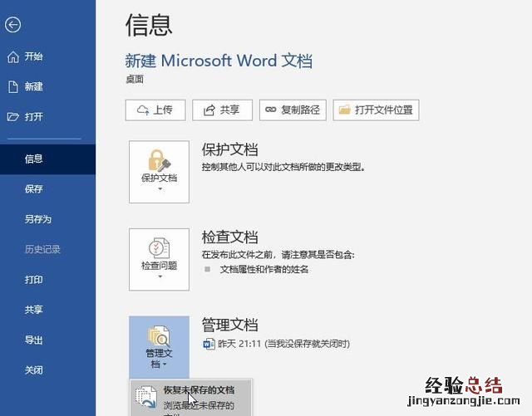
Task: Click the documents with magnifier icon
Action: [x=158, y=335]
